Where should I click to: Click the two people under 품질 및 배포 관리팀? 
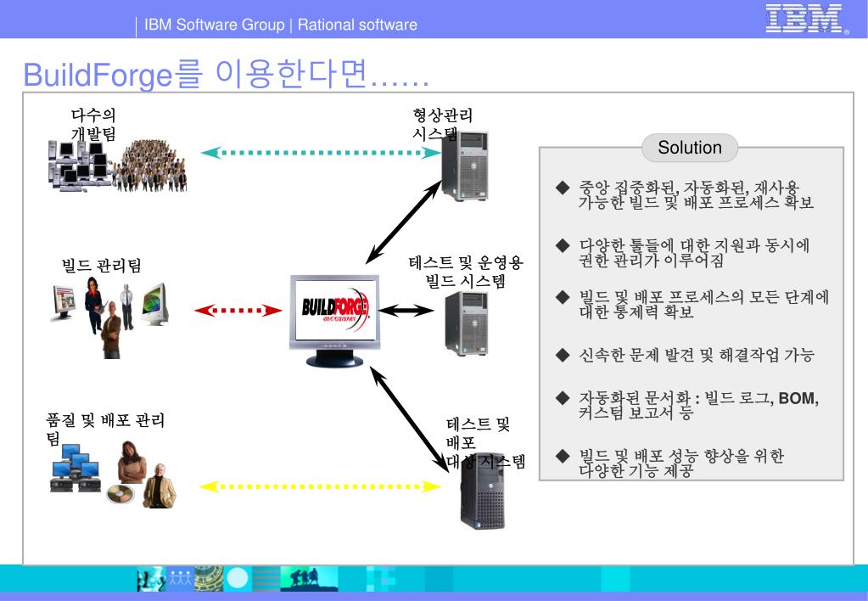coord(147,475)
